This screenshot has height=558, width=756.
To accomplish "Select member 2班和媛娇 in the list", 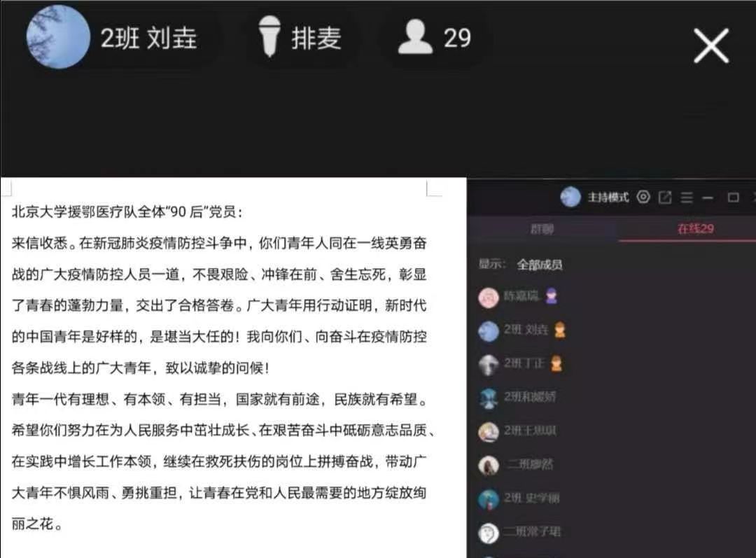I will tap(517, 398).
